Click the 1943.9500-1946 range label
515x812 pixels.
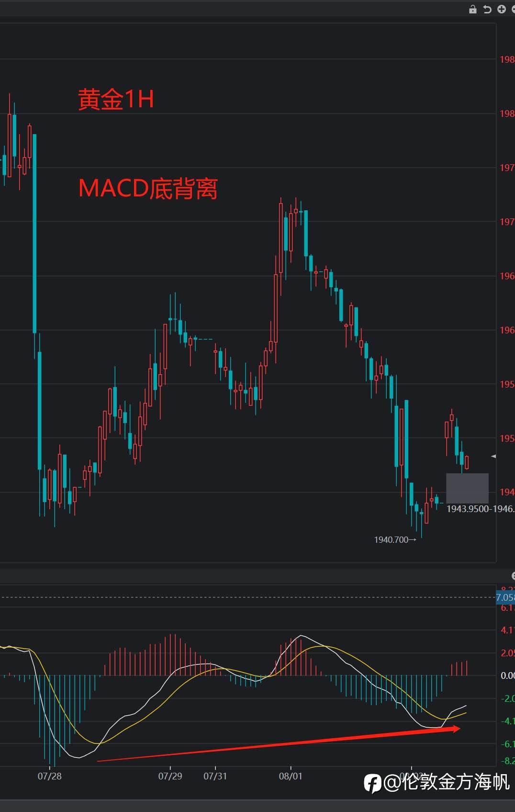pyautogui.click(x=481, y=509)
